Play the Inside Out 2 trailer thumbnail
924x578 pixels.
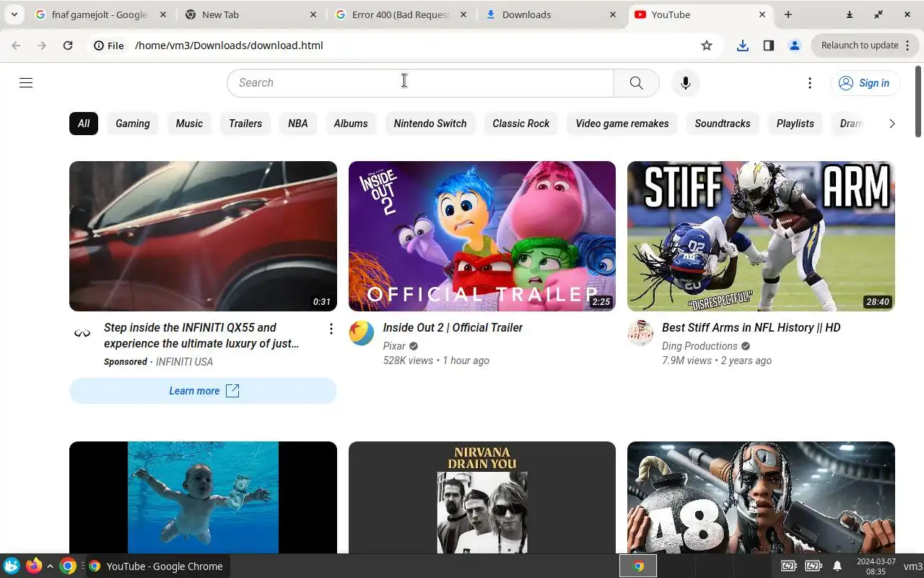[x=482, y=236]
